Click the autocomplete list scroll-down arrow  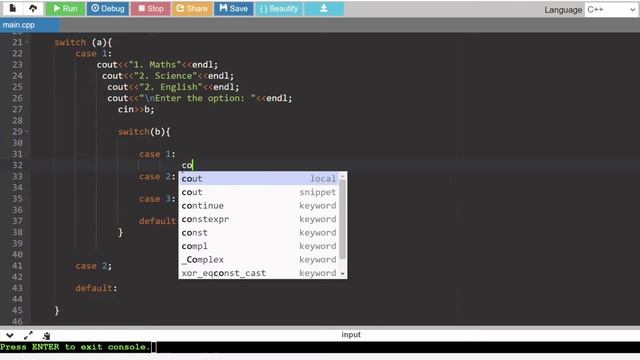(x=342, y=274)
